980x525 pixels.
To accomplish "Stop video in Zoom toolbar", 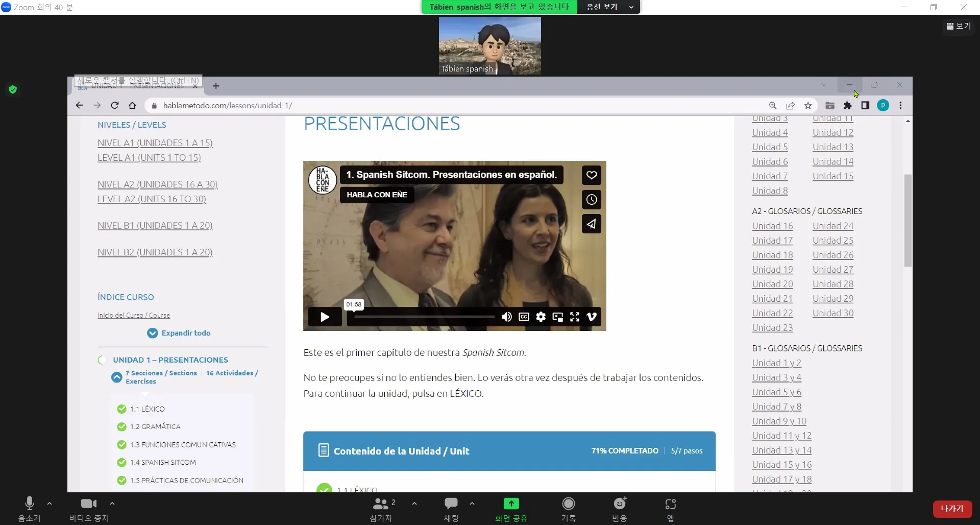I will point(89,509).
